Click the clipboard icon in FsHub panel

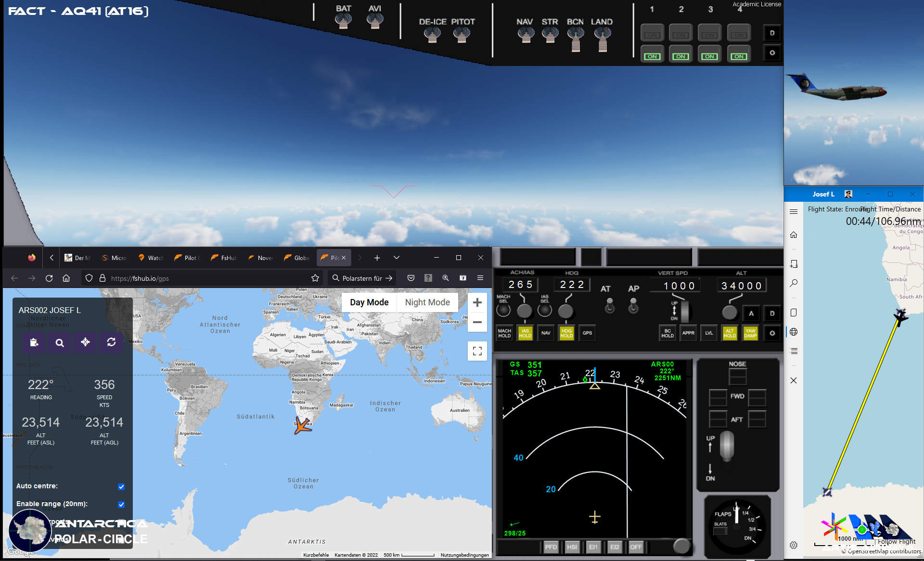pyautogui.click(x=34, y=342)
